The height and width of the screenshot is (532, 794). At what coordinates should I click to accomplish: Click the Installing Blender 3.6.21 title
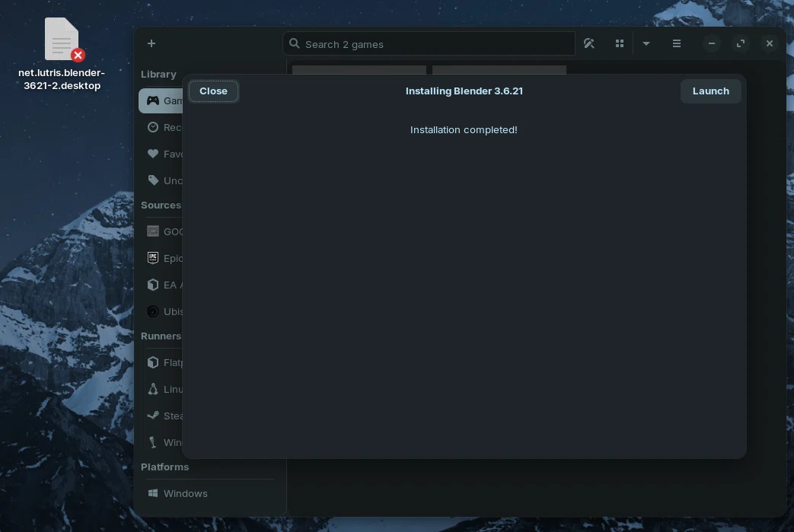point(464,91)
